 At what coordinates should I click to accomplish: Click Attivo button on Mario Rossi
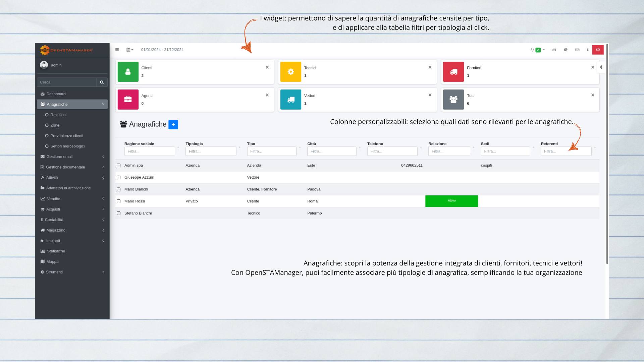tap(451, 201)
